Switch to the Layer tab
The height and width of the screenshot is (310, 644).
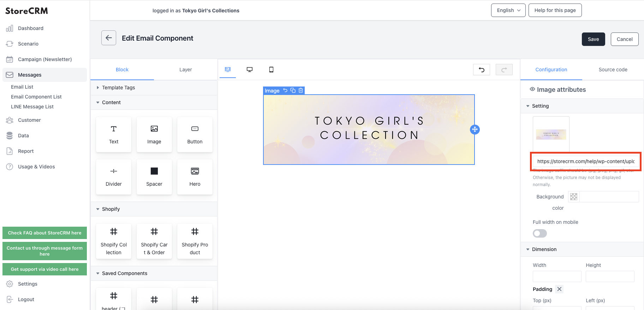click(186, 70)
